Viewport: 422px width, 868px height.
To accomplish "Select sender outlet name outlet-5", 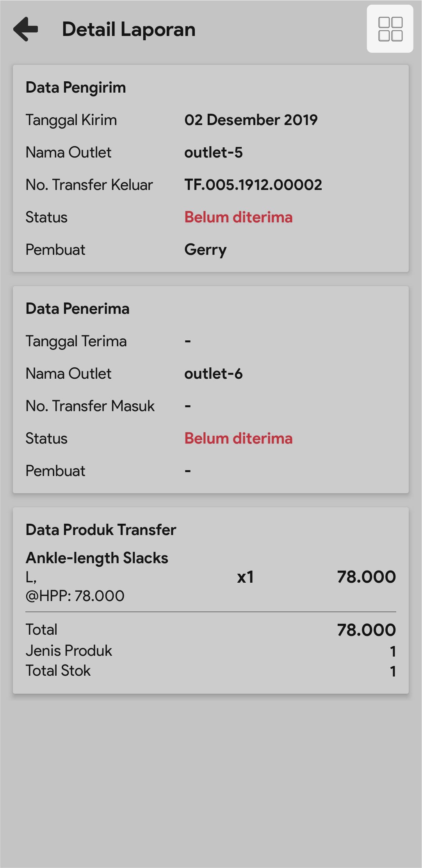I will pos(213,152).
